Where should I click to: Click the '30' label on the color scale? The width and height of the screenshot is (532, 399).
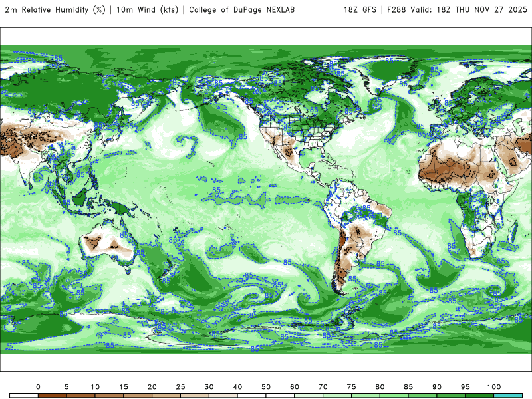209,387
